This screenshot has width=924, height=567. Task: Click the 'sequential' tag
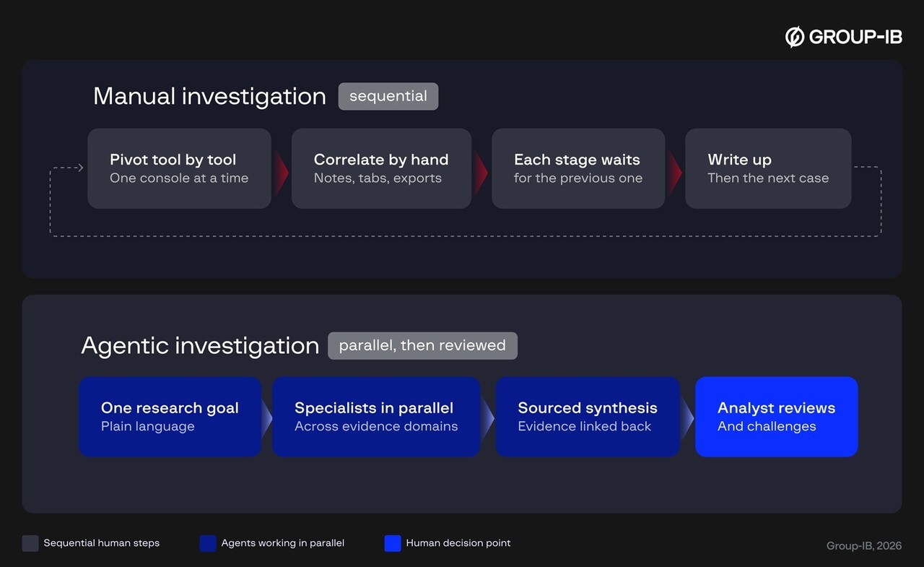[x=388, y=96]
